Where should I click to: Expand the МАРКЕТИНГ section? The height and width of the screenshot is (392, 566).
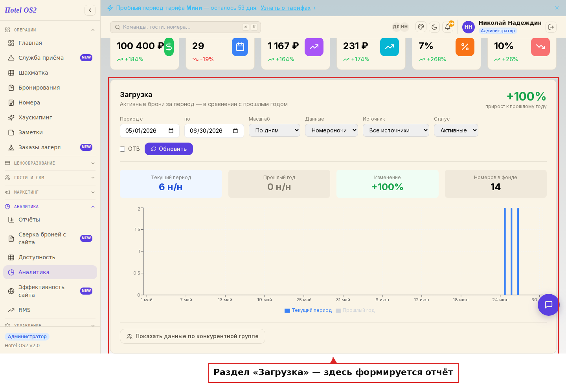50,192
